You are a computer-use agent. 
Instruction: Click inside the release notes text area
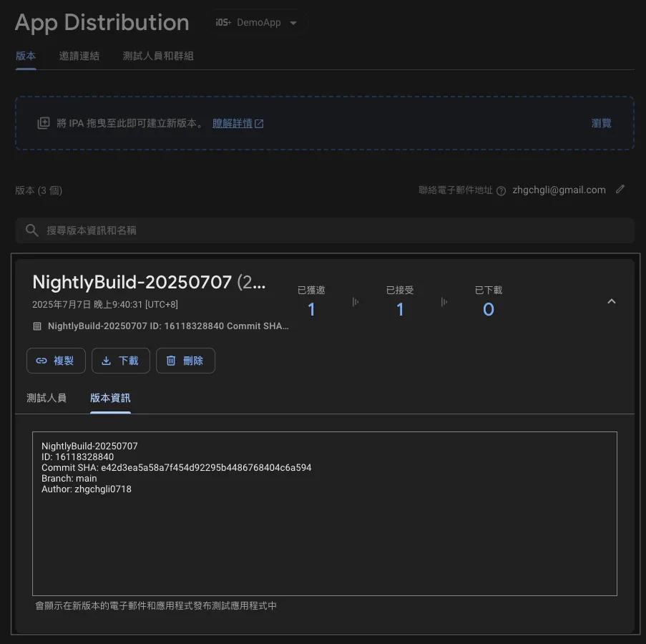324,537
